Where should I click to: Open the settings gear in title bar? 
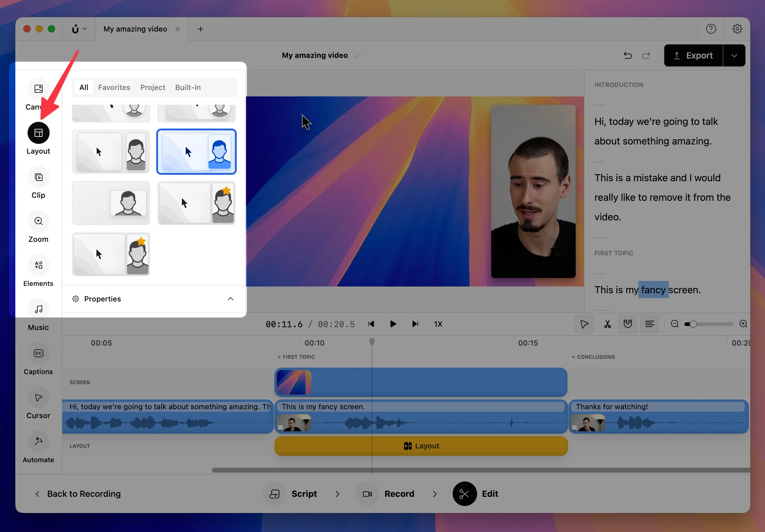[737, 29]
